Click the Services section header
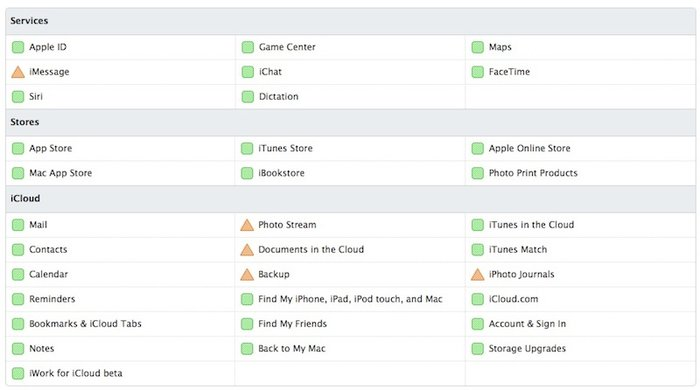The image size is (700, 390). pos(350,21)
